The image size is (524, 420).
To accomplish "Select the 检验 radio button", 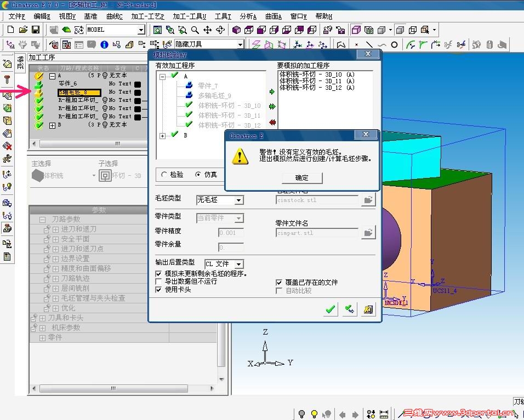I will [x=164, y=174].
